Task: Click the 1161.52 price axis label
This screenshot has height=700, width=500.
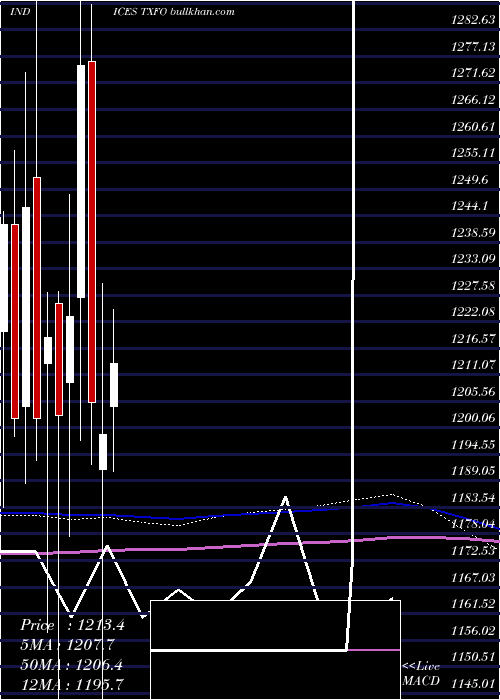Action: click(x=474, y=604)
